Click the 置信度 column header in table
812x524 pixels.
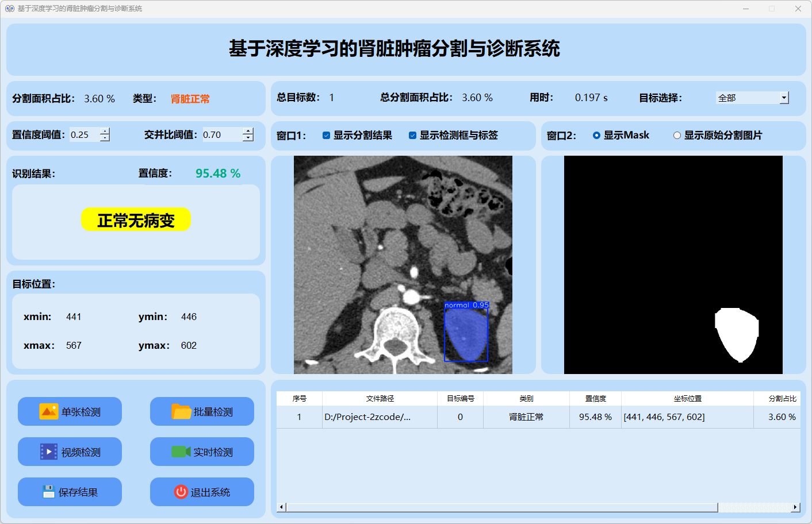pos(595,398)
